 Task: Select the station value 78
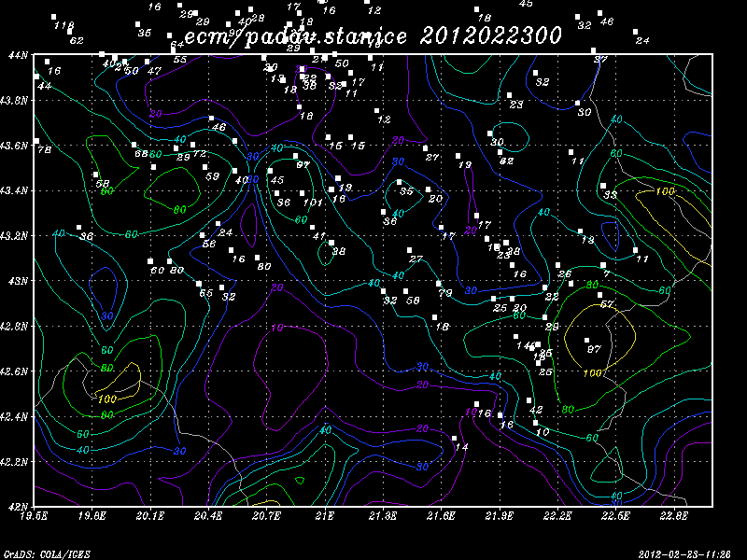point(44,149)
